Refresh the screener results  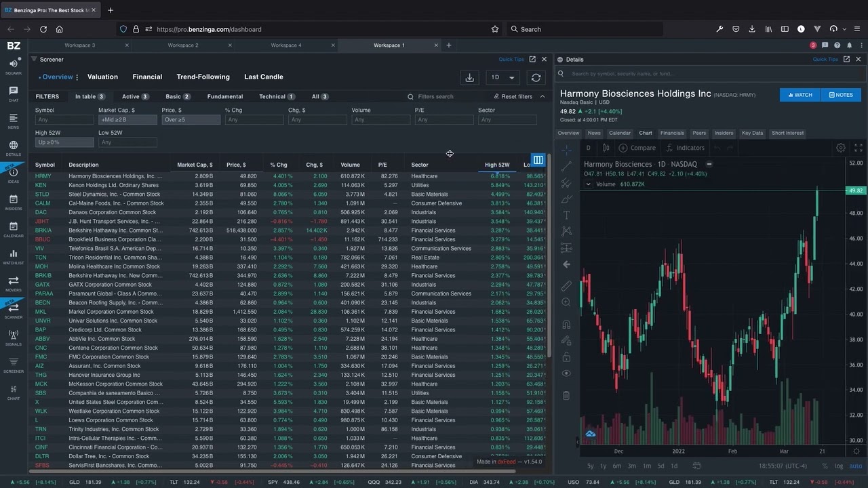tap(536, 77)
